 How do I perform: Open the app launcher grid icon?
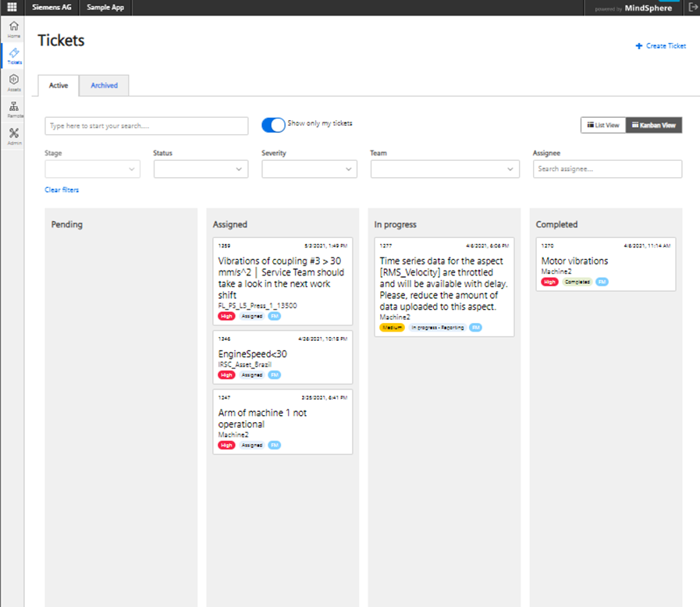[12, 8]
